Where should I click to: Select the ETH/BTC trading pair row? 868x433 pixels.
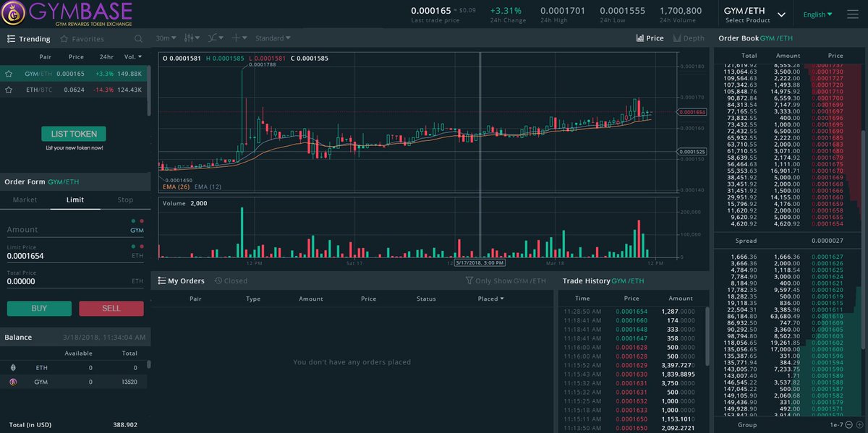click(x=73, y=90)
